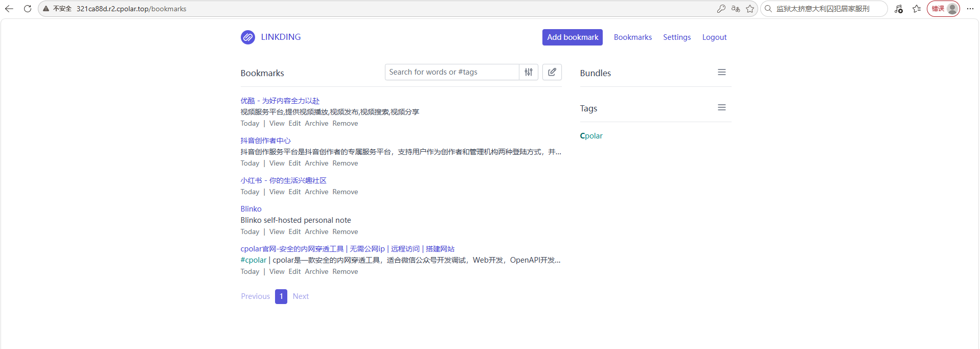
Task: Open Settings nav link
Action: pos(677,37)
